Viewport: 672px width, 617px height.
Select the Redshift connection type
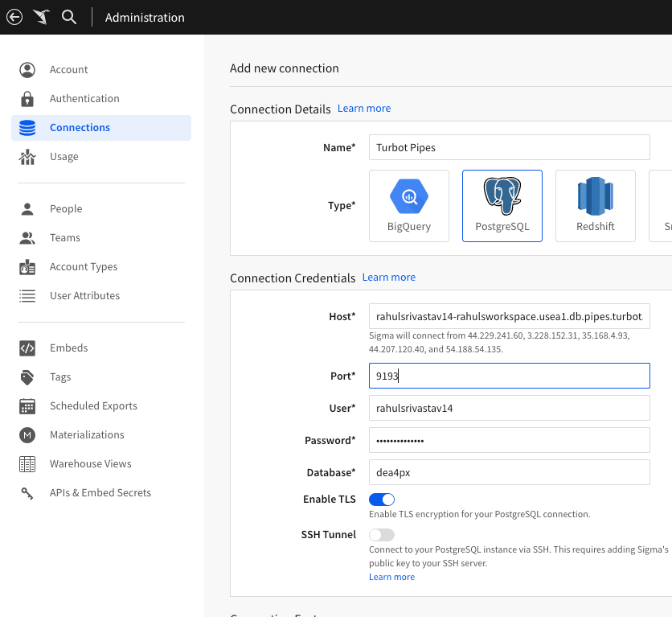point(596,206)
